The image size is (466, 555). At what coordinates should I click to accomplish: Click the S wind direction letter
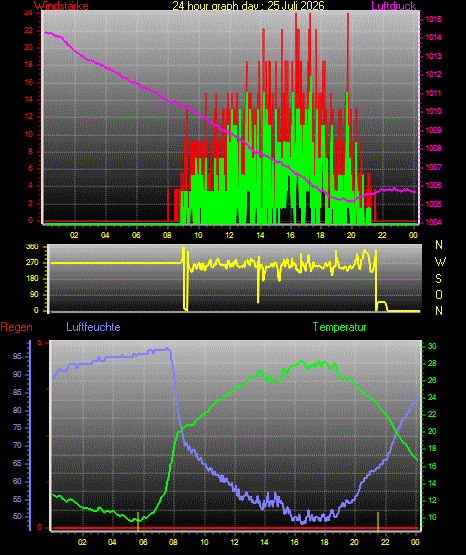tap(438, 279)
